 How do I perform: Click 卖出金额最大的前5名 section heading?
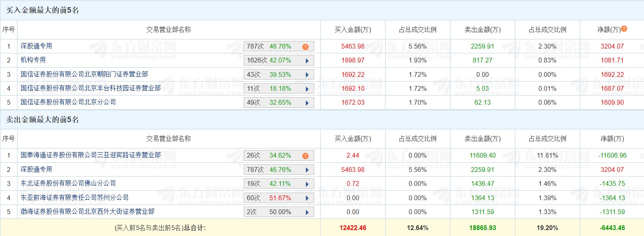(42, 120)
